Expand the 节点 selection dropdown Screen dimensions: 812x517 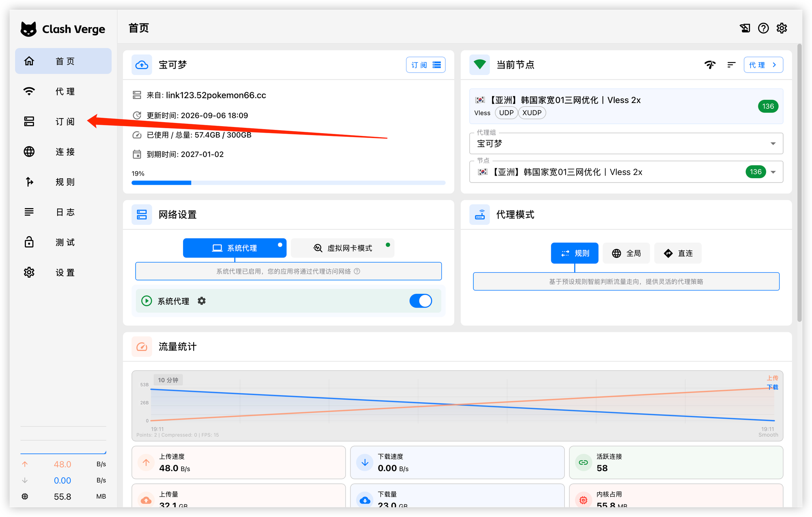pyautogui.click(x=626, y=172)
